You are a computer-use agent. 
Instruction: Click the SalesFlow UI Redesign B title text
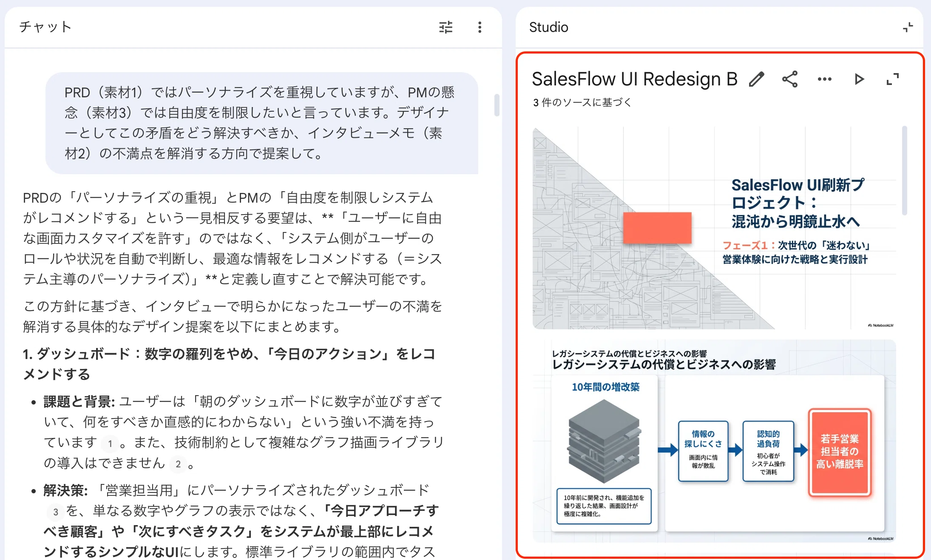point(634,79)
